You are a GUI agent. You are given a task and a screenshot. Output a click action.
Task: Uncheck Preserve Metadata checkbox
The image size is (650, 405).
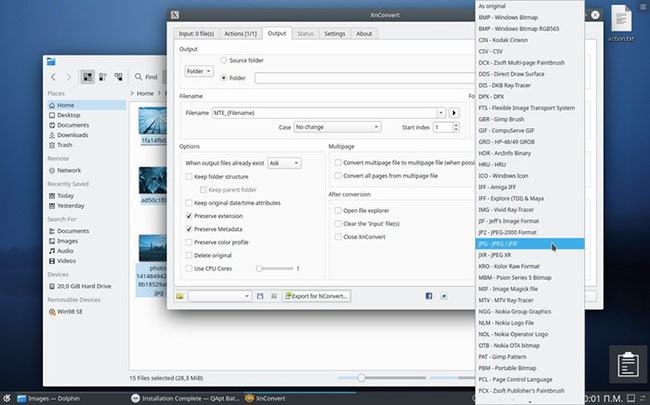point(189,229)
